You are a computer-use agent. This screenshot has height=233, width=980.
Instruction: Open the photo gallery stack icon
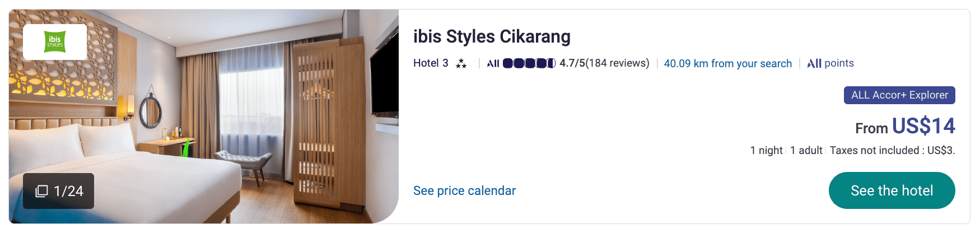tap(41, 191)
